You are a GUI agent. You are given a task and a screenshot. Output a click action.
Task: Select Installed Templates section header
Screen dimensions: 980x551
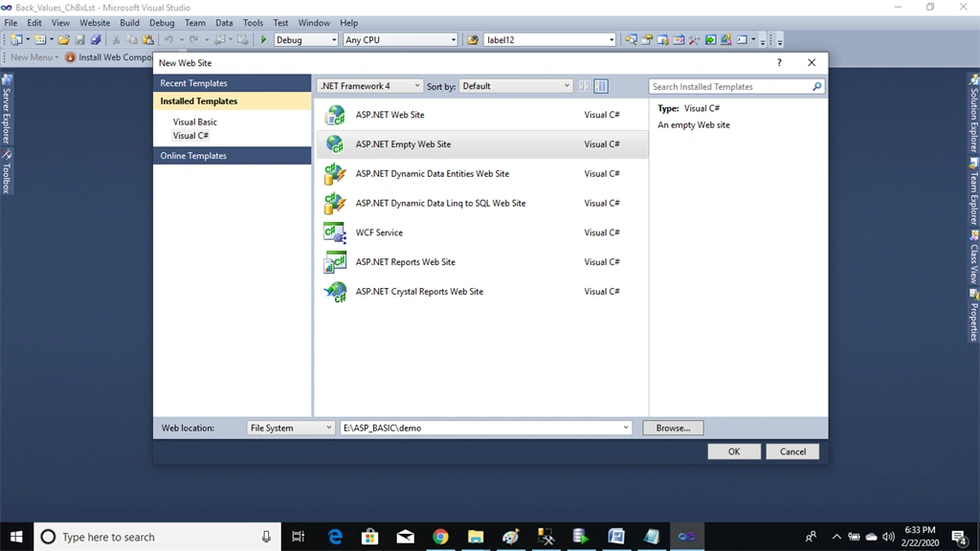click(232, 101)
